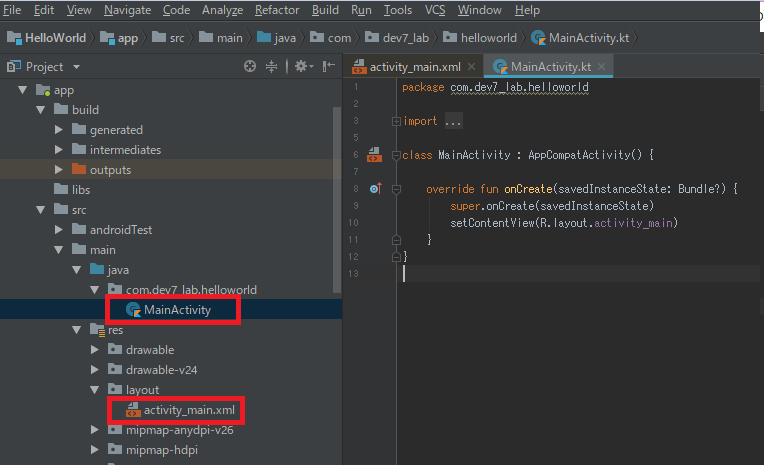Open the Code menu
Image resolution: width=764 pixels, height=465 pixels.
pyautogui.click(x=176, y=10)
